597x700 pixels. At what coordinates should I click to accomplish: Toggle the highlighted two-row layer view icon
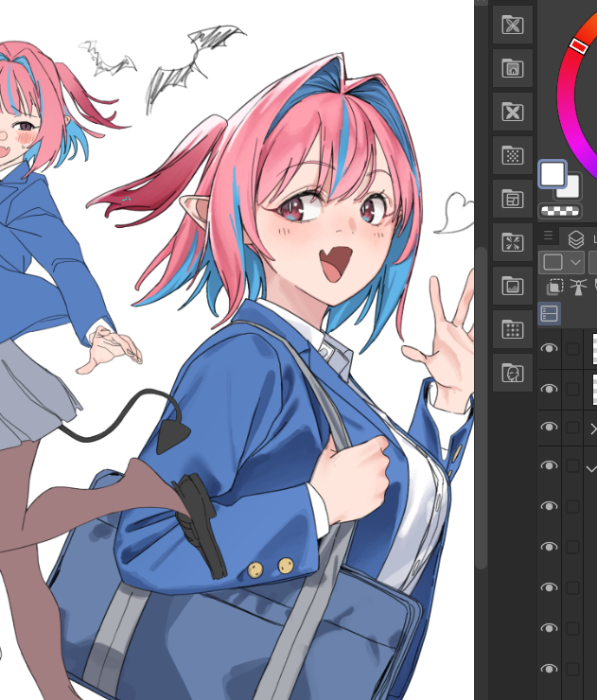tap(550, 313)
